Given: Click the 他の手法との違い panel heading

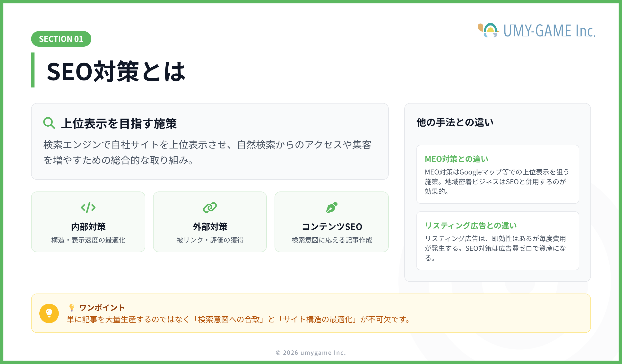Looking at the screenshot, I should click(x=455, y=122).
